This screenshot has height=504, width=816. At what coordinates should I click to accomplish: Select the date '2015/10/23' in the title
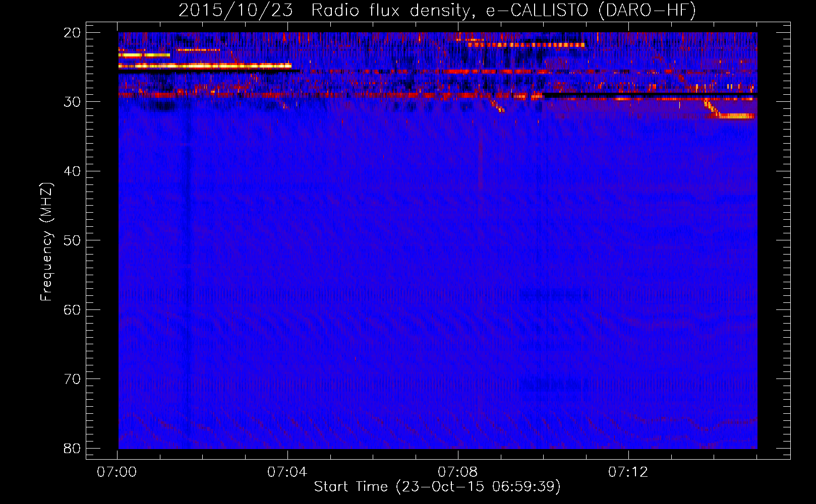pyautogui.click(x=236, y=11)
